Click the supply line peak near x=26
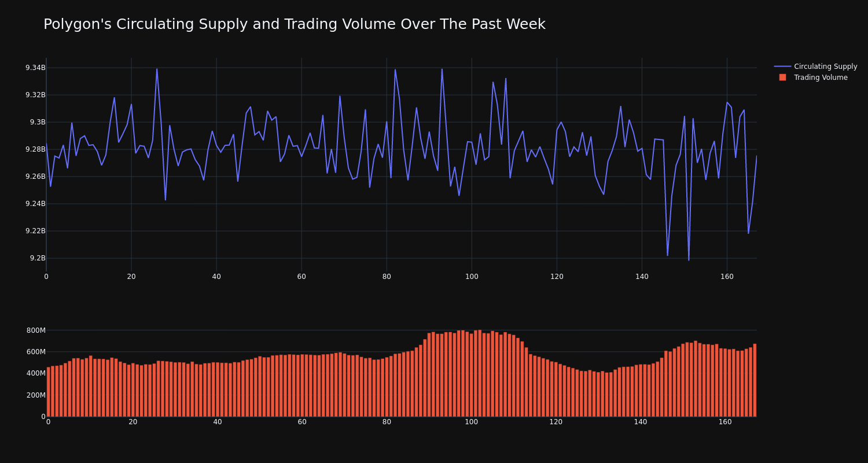Screen dimensions: 868x463 pos(157,69)
